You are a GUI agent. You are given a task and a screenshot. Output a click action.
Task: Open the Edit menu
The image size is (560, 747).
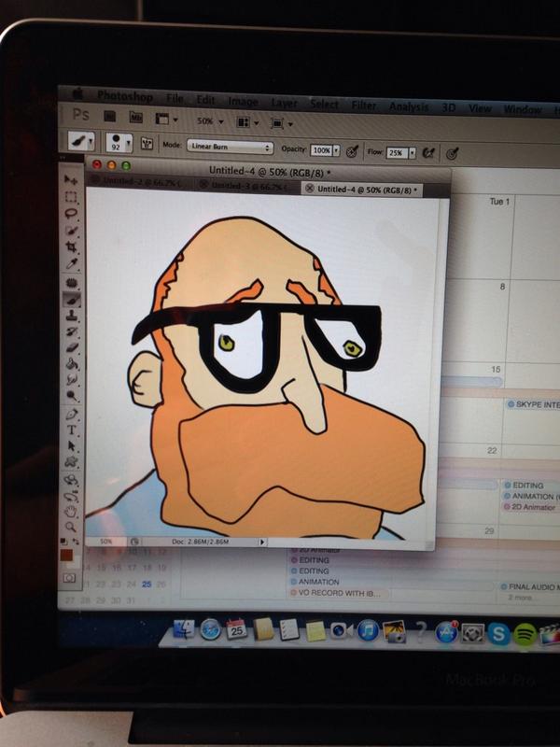pyautogui.click(x=205, y=100)
